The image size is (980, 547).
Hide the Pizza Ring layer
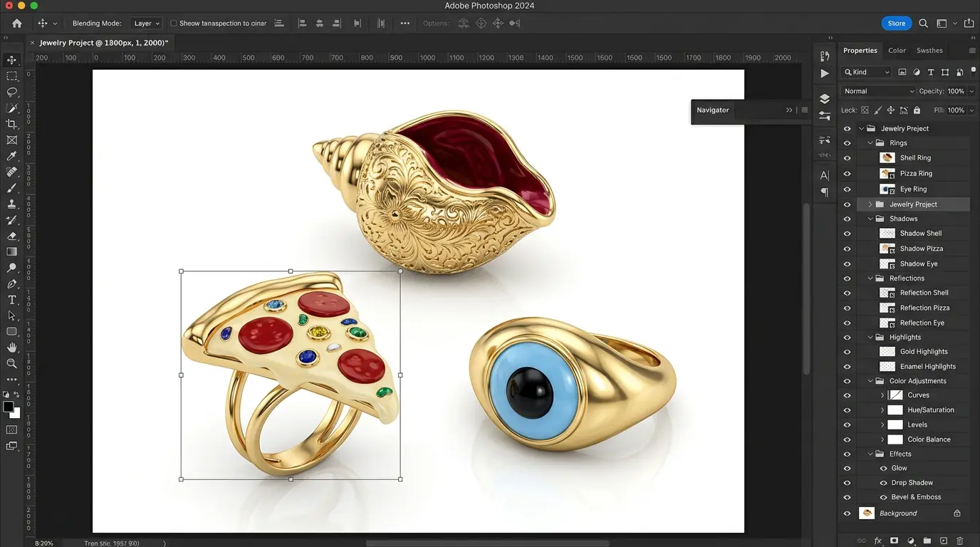click(847, 174)
